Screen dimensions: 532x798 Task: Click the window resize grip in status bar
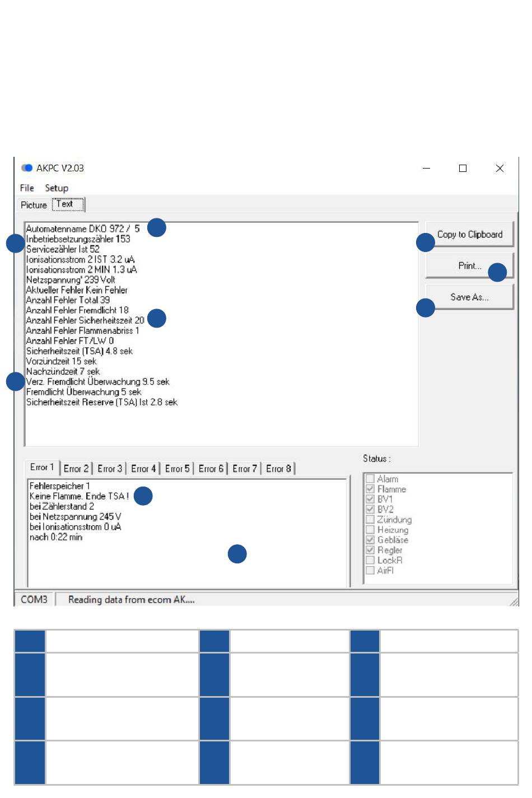[514, 601]
